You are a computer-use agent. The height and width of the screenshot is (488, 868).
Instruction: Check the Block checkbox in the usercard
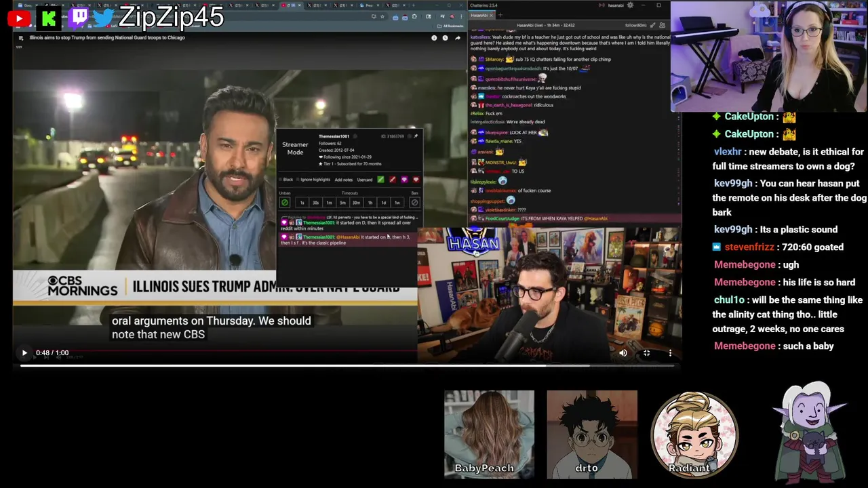click(281, 180)
